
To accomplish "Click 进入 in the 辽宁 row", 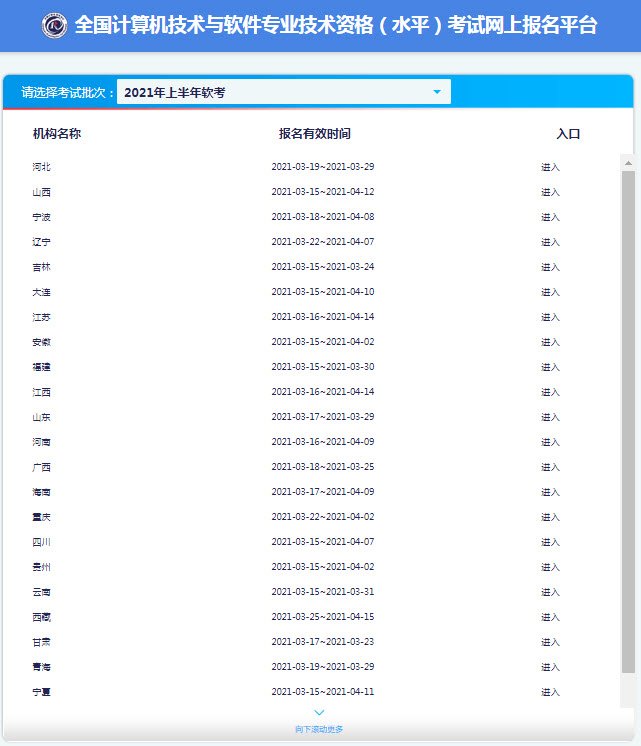I will click(x=550, y=242).
